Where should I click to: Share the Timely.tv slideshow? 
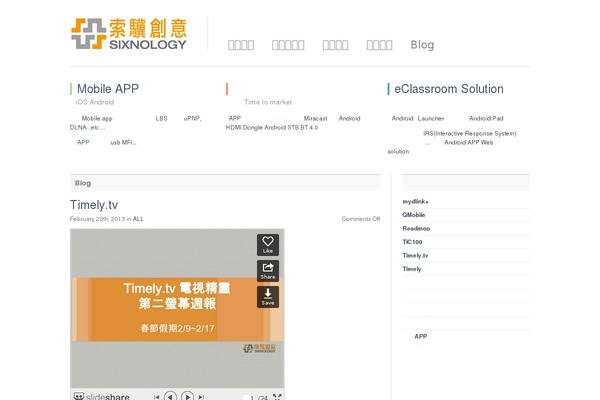267,271
